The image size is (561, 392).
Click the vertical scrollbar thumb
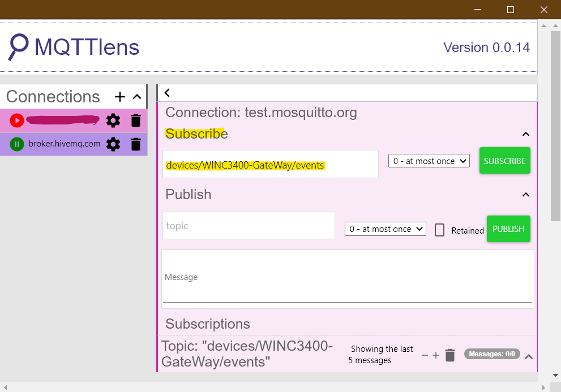pos(555,126)
